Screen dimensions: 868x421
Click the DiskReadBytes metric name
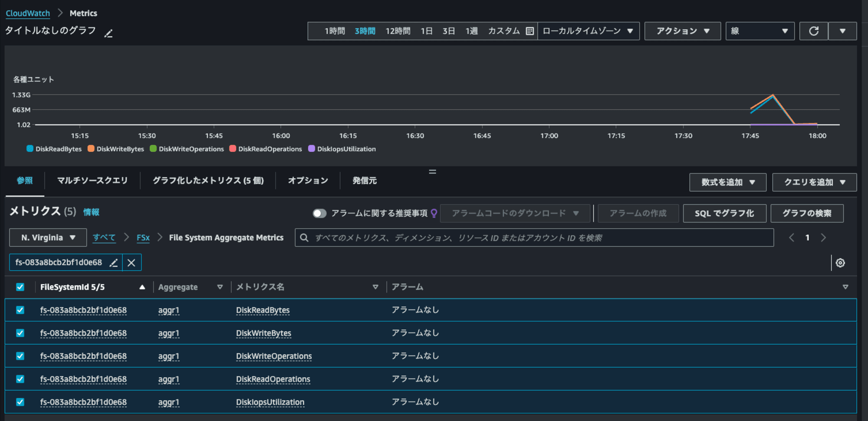coord(263,310)
